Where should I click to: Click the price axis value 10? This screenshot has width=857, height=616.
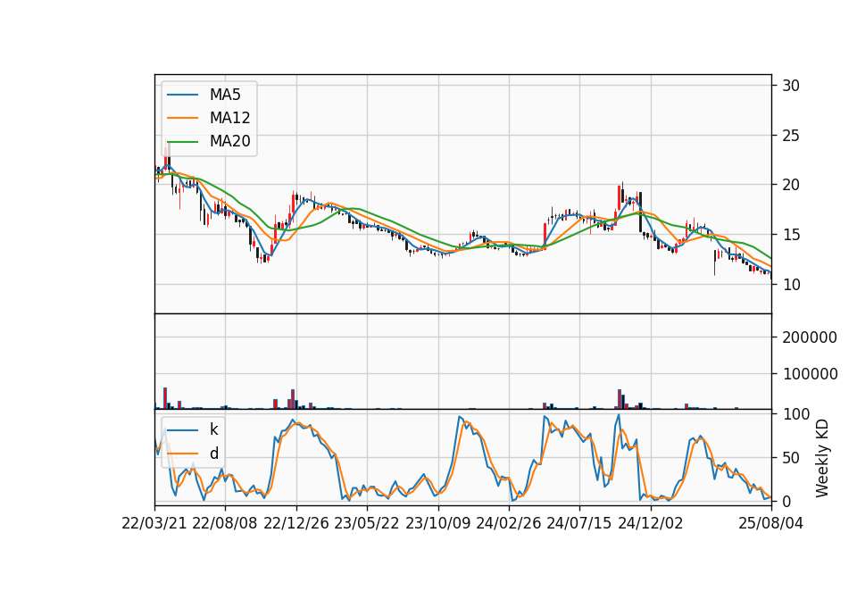790,284
